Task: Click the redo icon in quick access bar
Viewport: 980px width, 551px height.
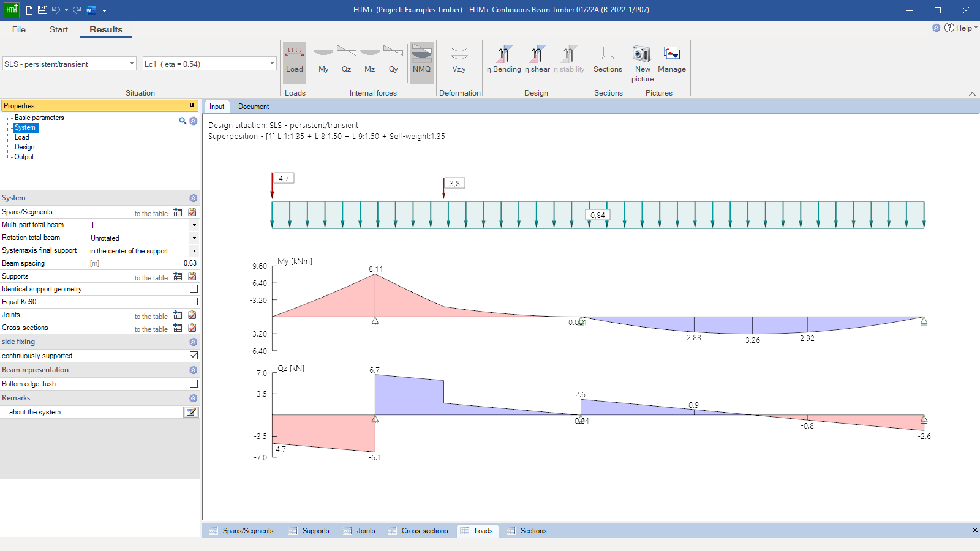Action: point(77,10)
